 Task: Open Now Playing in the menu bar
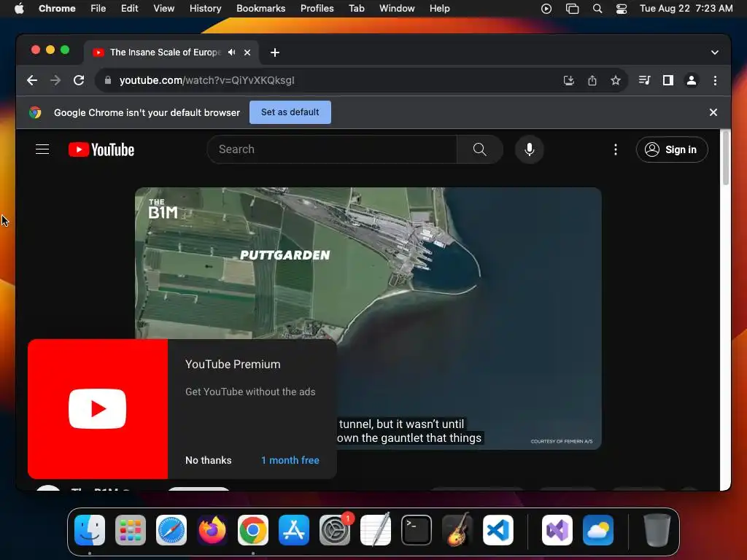546,9
